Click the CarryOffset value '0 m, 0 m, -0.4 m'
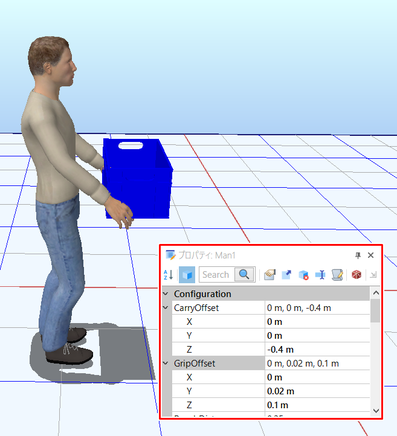This screenshot has width=397, height=436. click(x=299, y=308)
